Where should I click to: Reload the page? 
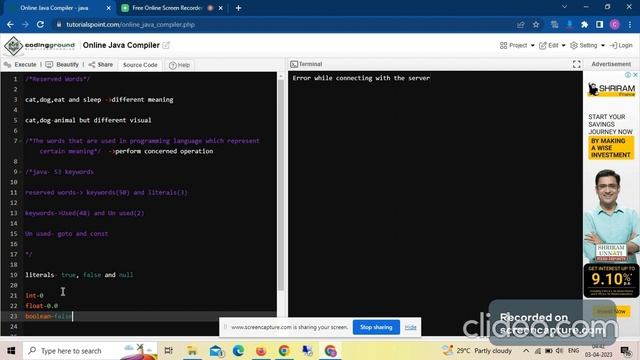[40, 24]
